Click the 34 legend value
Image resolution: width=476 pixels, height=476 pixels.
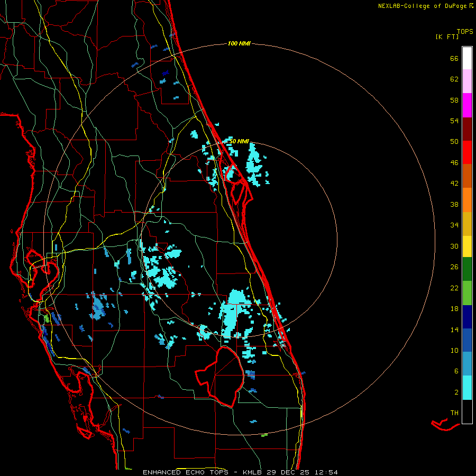[454, 225]
